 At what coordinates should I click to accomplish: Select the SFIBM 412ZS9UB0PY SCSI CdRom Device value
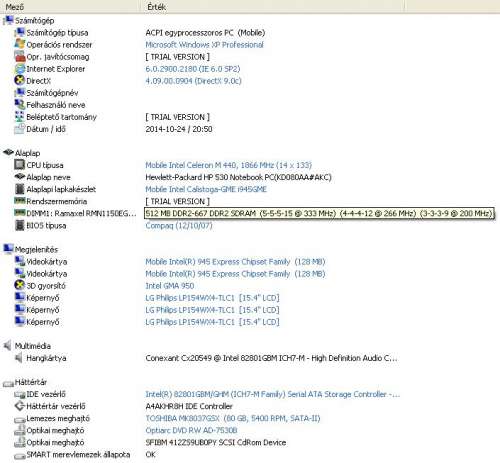pos(216,443)
